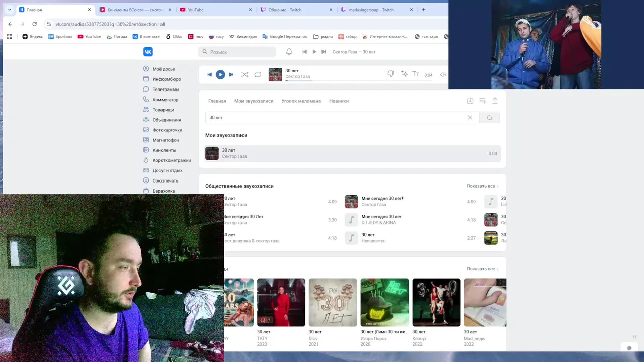Image resolution: width=644 pixels, height=362 pixels.
Task: Toggle repeat mode in the player
Action: pos(258,75)
